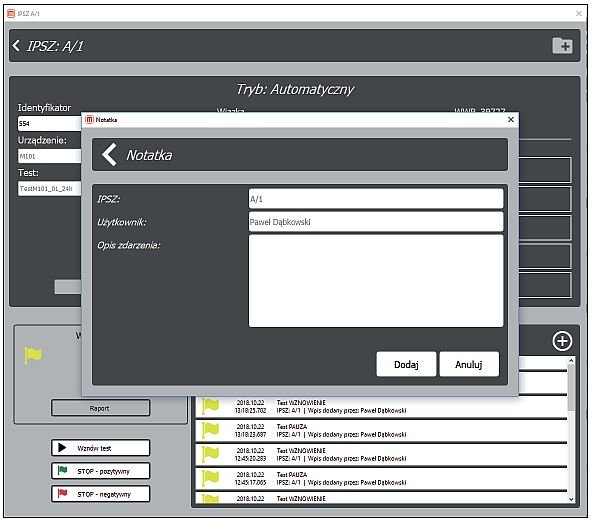Click the event log scrollbar down arrow

[x=571, y=499]
